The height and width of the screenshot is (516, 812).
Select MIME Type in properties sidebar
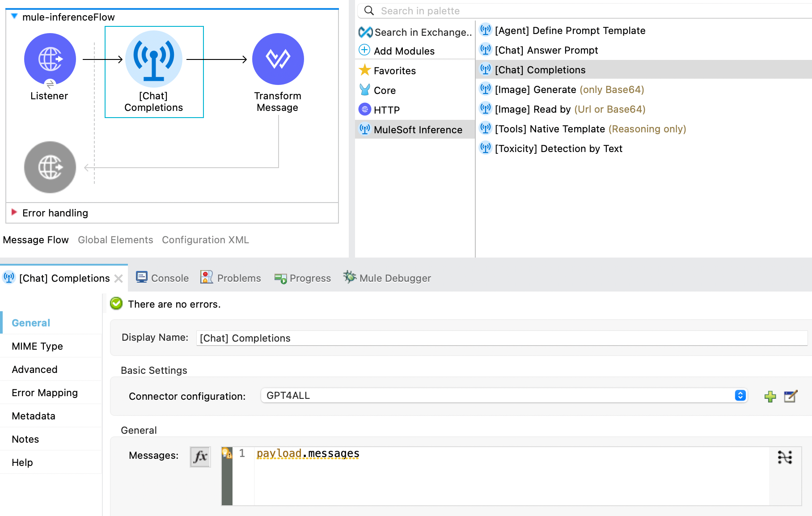(51, 346)
